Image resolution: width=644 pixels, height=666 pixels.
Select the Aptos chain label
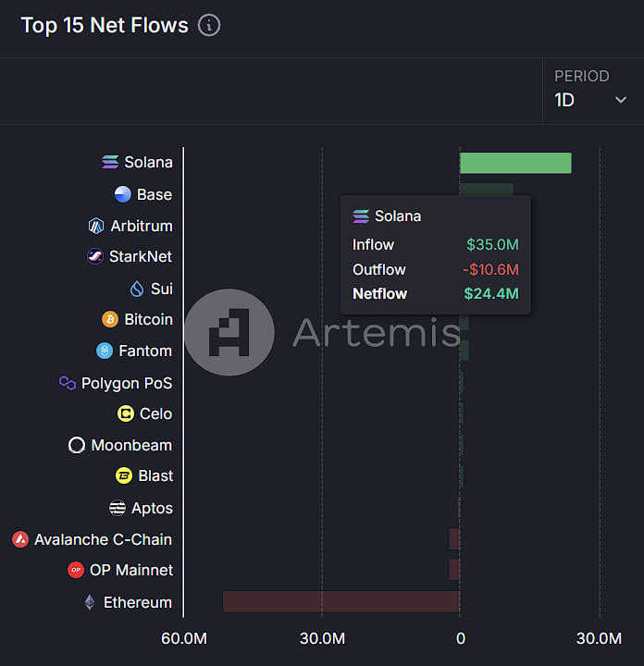[152, 508]
